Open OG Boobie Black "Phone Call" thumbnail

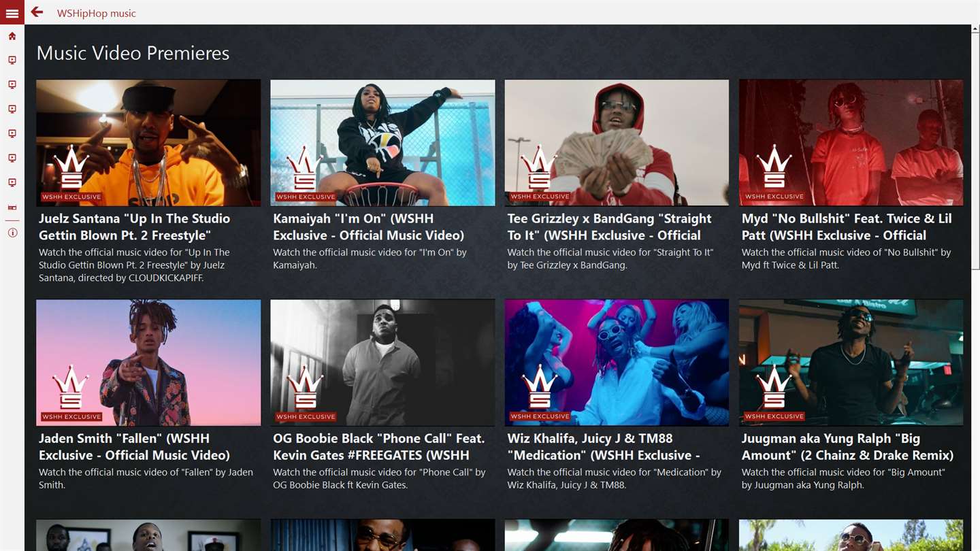[382, 363]
